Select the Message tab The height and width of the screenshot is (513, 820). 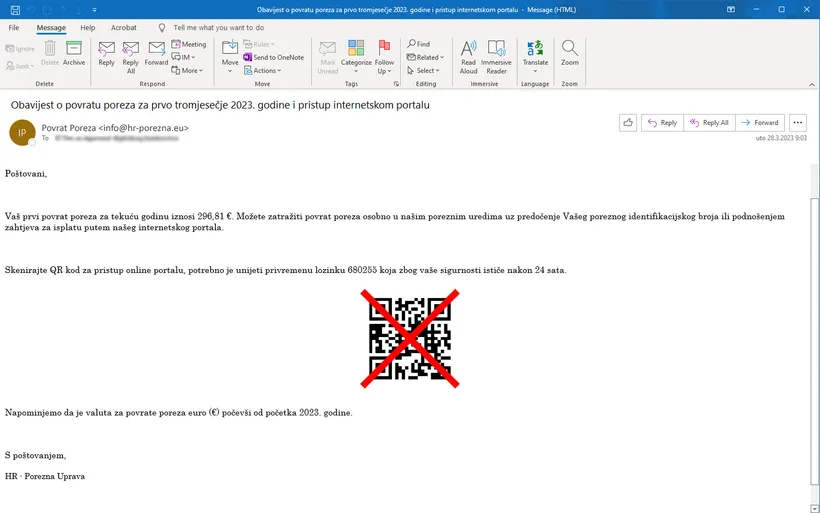[x=51, y=28]
